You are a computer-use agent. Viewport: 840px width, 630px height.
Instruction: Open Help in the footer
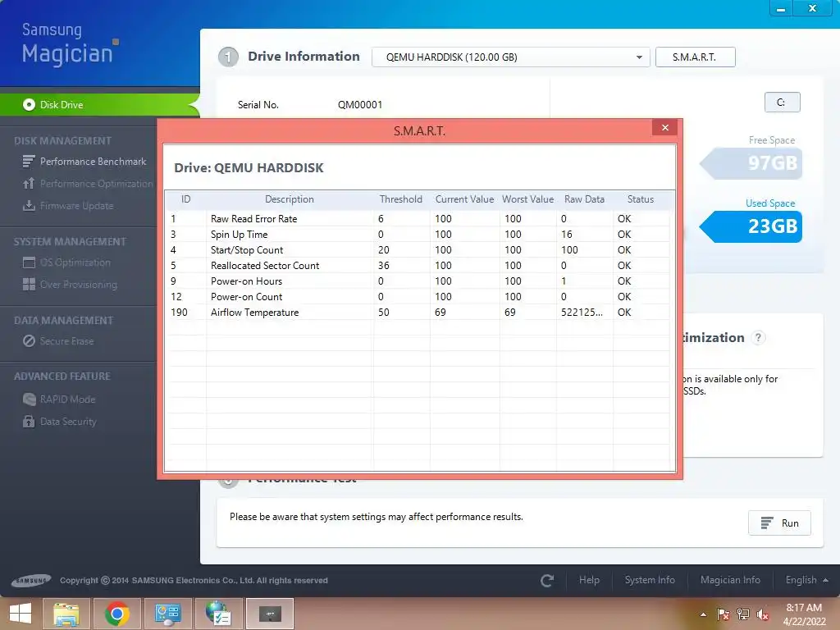click(589, 580)
